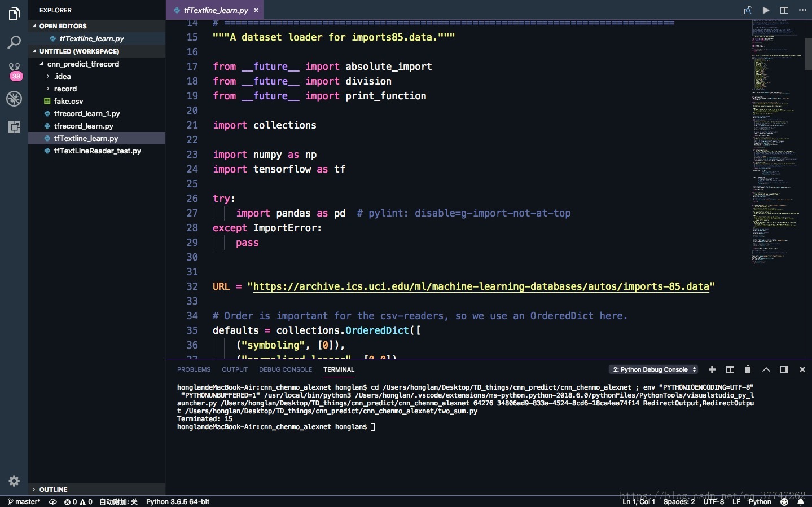The image size is (812, 507).
Task: Split the editor with the layout icon
Action: [784, 10]
